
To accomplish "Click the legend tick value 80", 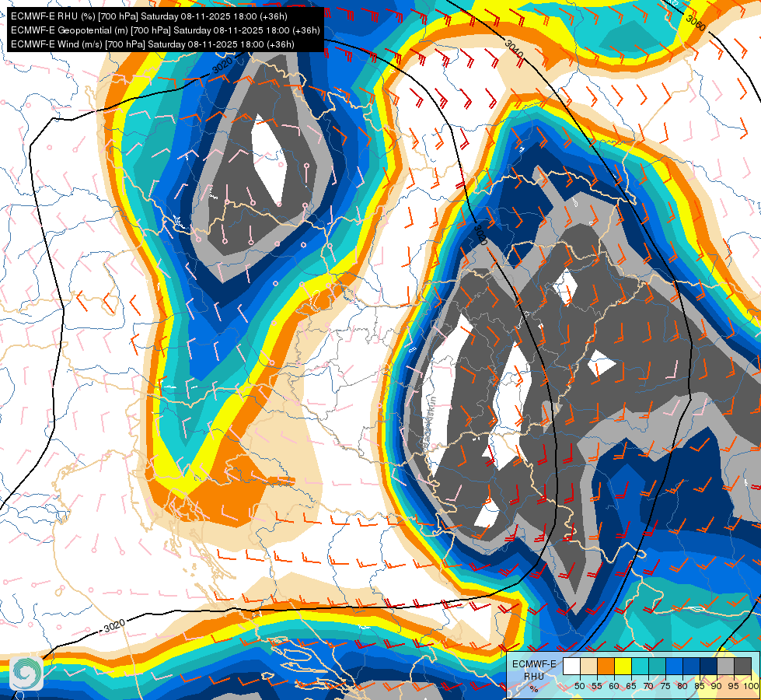I will pyautogui.click(x=682, y=686).
